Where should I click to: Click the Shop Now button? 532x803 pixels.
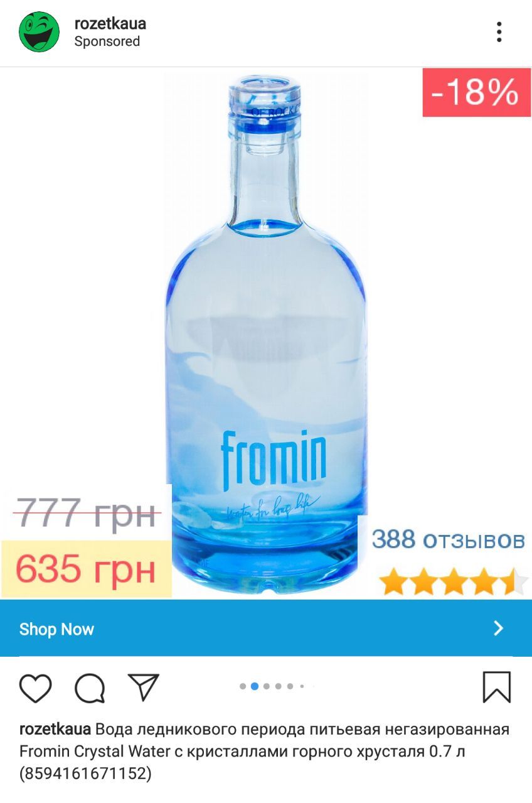[266, 628]
